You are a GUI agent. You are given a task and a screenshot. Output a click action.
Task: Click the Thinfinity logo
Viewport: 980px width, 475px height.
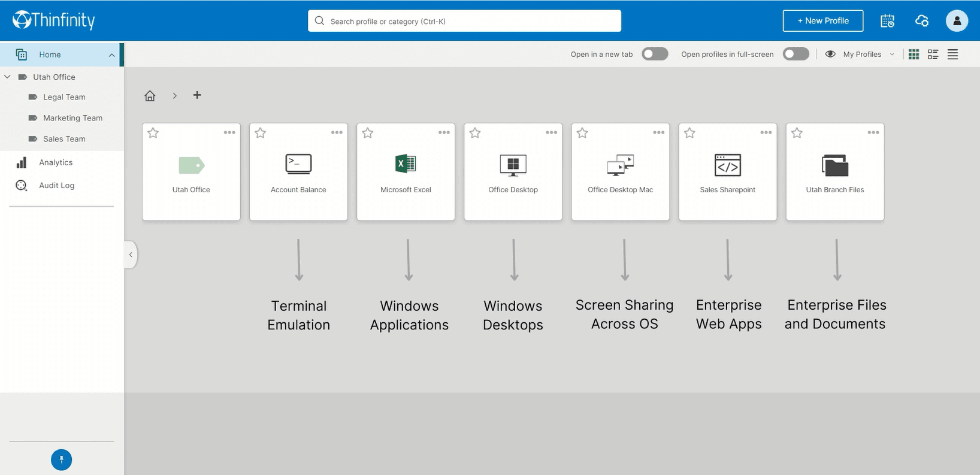coord(54,20)
